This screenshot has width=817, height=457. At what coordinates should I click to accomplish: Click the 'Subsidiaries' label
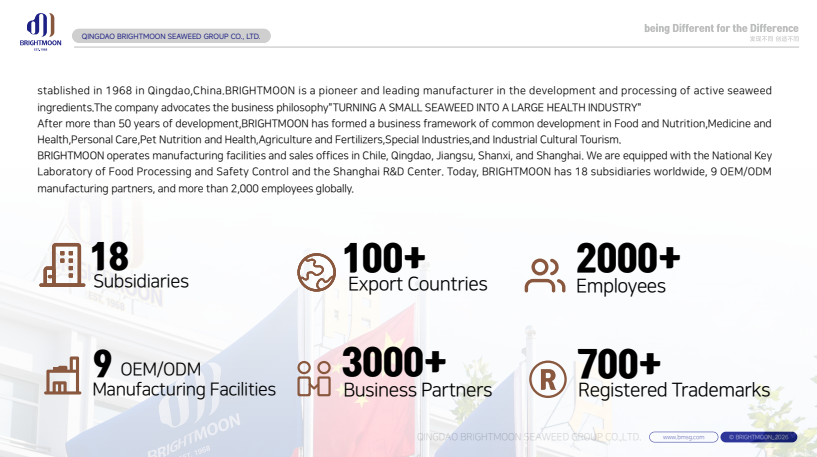[x=141, y=281]
